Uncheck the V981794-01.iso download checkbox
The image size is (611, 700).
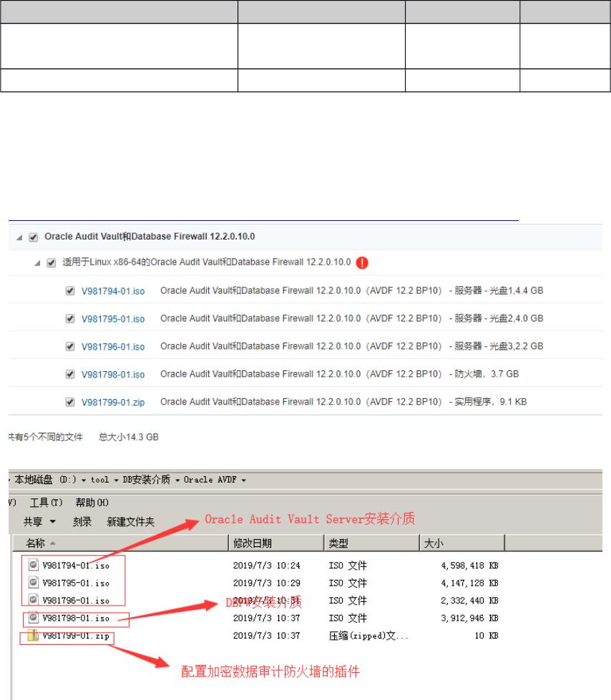pos(69,291)
